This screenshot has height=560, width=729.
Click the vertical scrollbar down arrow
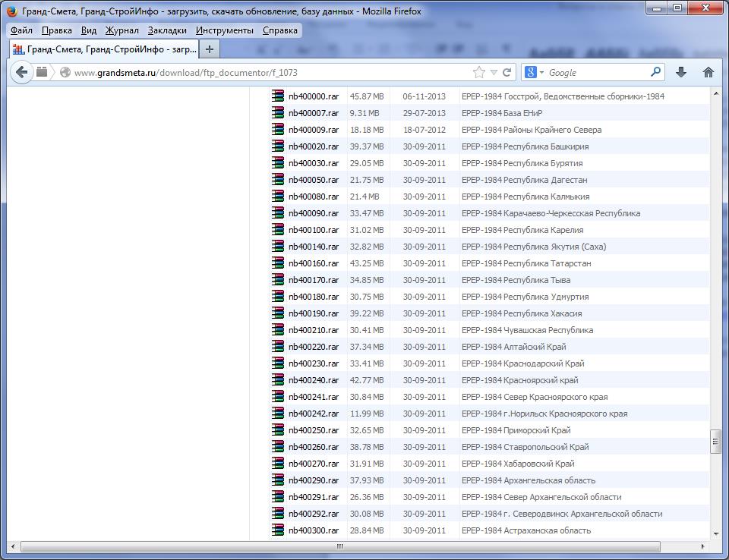pyautogui.click(x=715, y=534)
